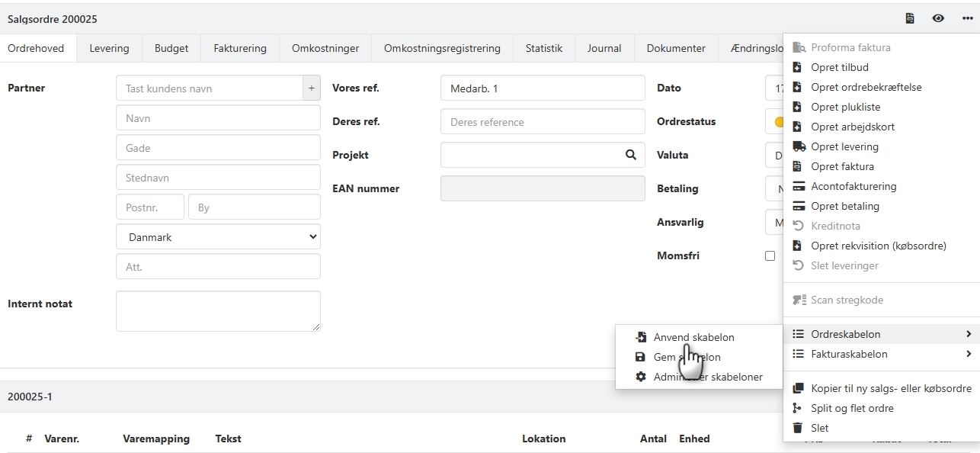Click the Projekt search magnifier icon
980x453 pixels.
[630, 155]
